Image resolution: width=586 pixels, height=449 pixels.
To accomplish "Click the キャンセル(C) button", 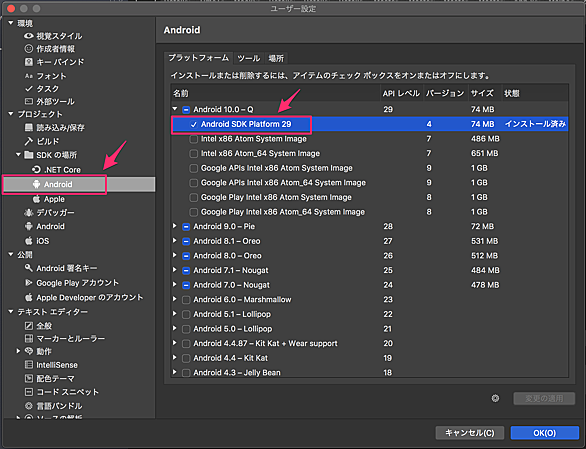I will point(470,433).
